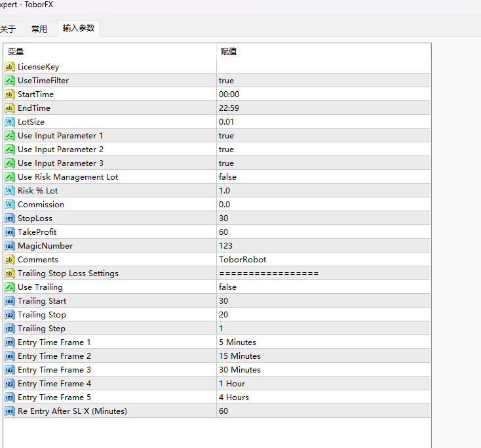
Task: Open Entry Time Frame 5 value 4 Hours
Action: click(234, 397)
